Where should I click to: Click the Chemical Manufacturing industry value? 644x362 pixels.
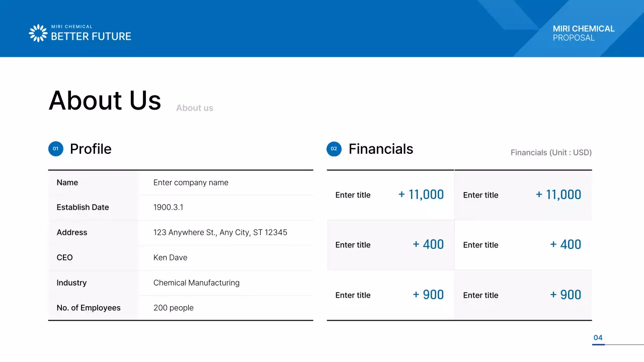tap(196, 283)
